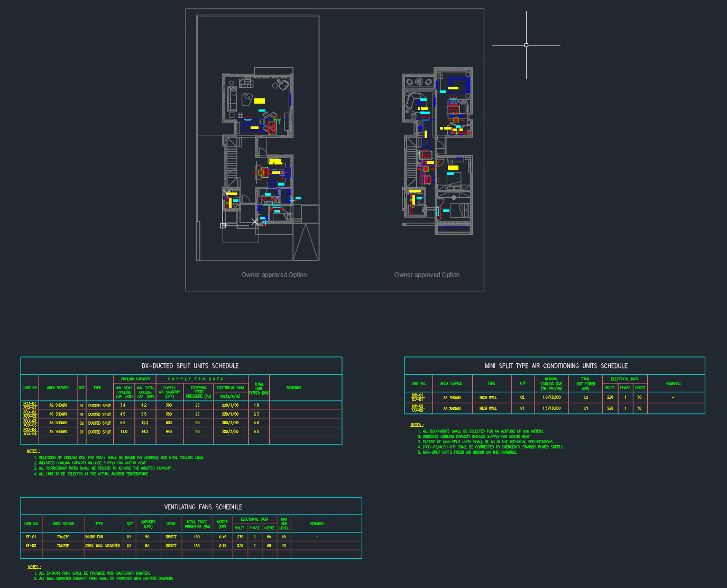Select the EF-02 unit number cell
The height and width of the screenshot is (588, 727).
click(x=31, y=546)
